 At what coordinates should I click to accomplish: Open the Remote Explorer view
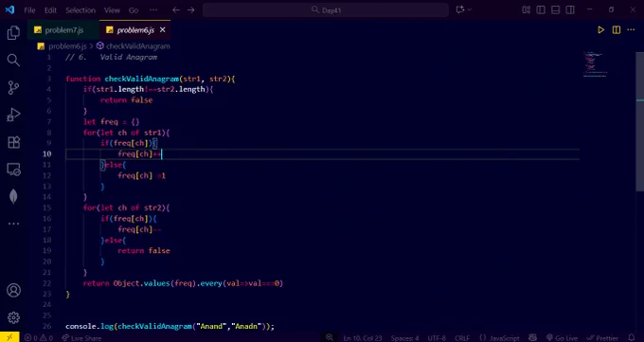pos(13,170)
